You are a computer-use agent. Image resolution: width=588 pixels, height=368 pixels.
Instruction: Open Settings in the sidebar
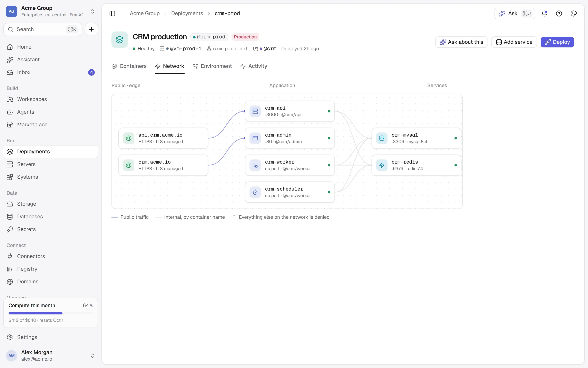point(51,337)
